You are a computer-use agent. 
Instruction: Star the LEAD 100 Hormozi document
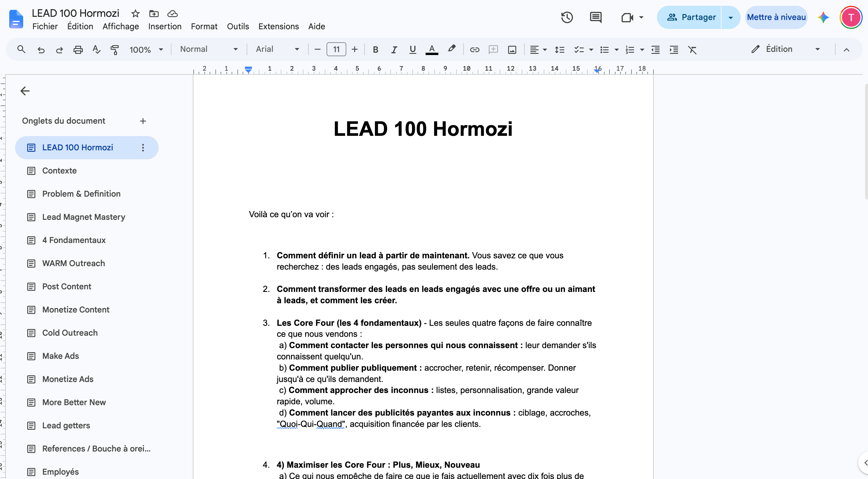tap(135, 14)
